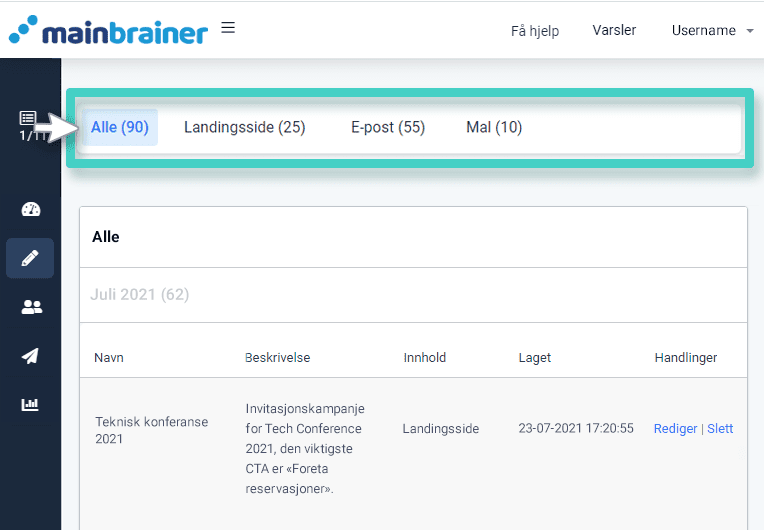
Task: Expand the Username dropdown
Action: 712,30
